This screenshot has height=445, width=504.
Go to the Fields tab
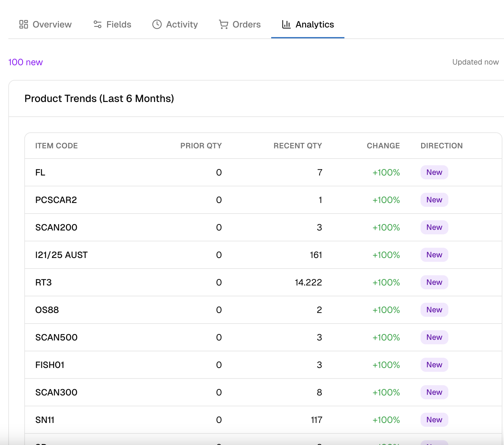click(119, 25)
